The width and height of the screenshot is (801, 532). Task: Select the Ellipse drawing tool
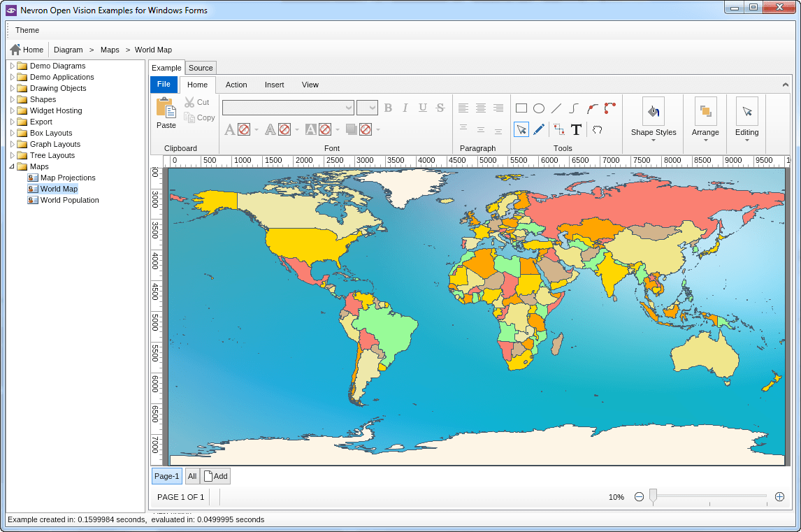tap(539, 108)
